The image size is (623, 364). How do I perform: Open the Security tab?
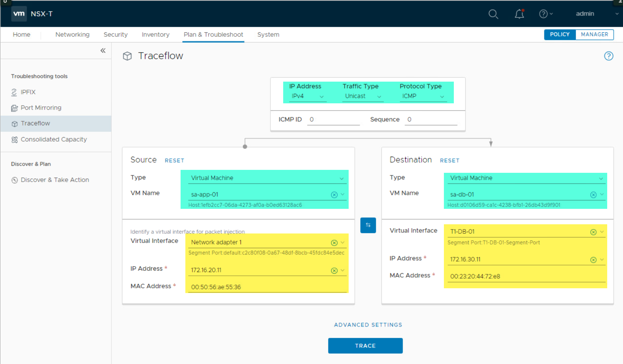click(x=115, y=35)
